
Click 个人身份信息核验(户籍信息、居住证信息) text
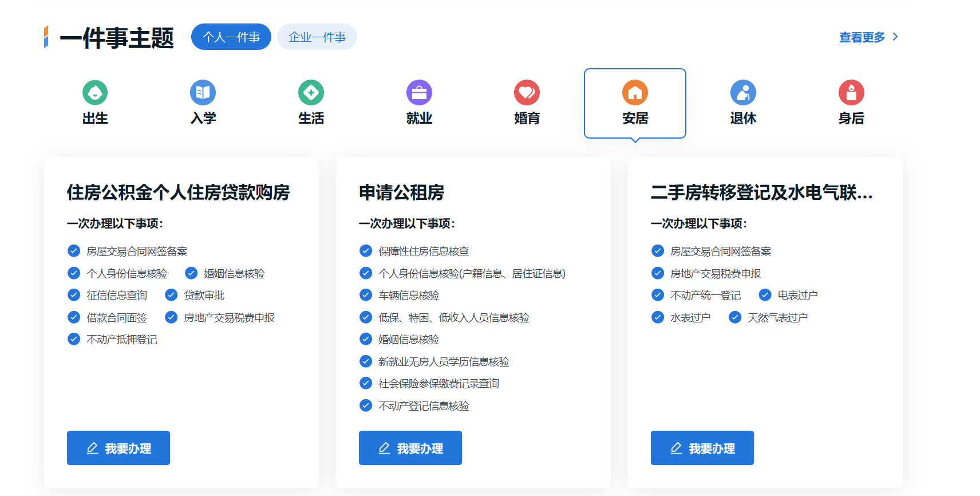click(472, 273)
